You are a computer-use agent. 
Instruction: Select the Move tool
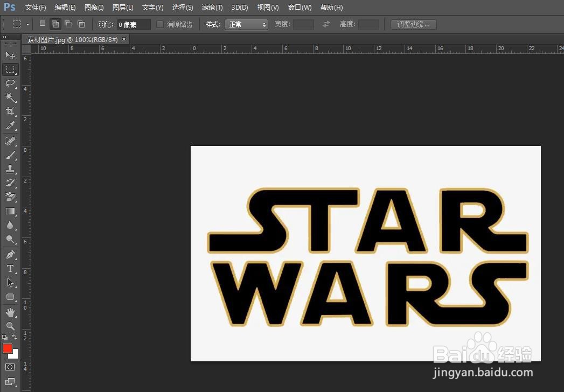10,55
